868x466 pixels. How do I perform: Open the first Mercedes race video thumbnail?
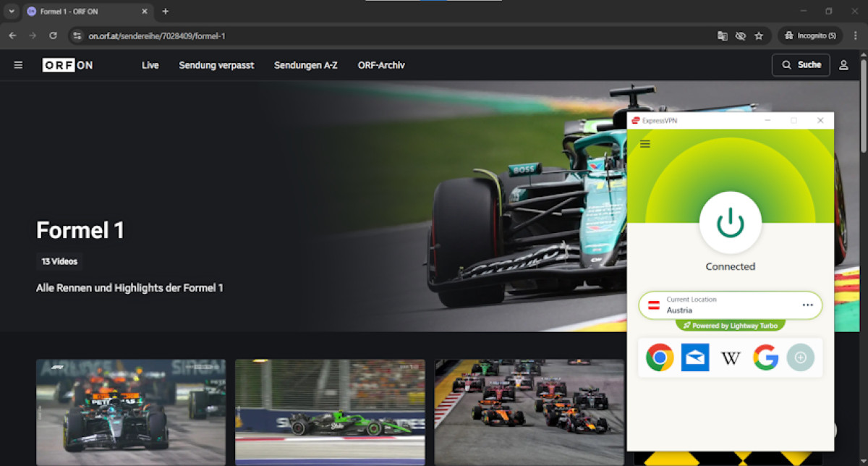coord(131,412)
